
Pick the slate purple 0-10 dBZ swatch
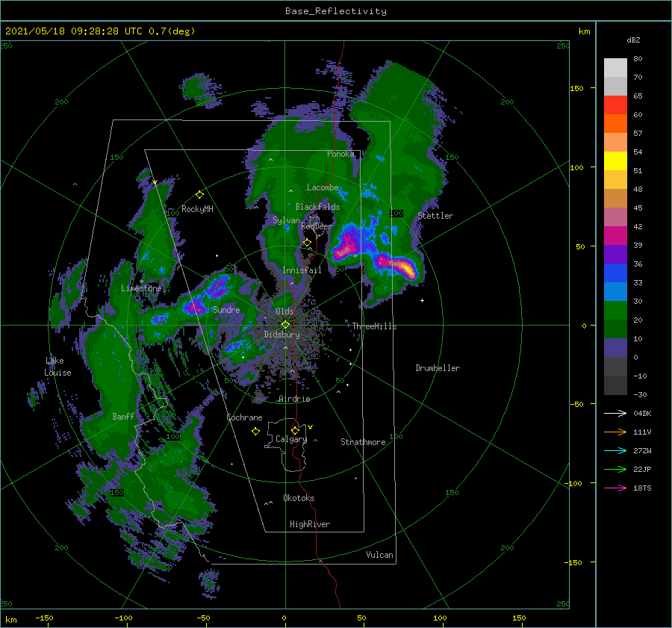click(x=615, y=348)
